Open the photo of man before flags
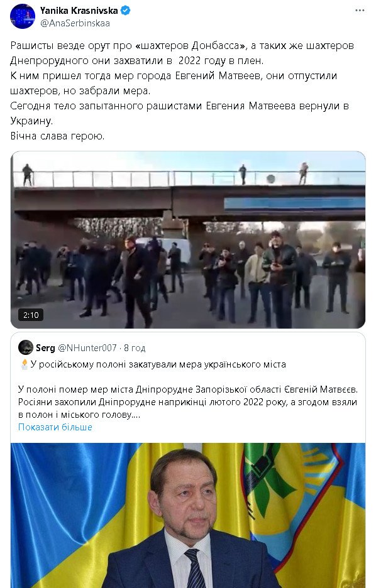Image resolution: width=376 pixels, height=588 pixels. tap(188, 515)
